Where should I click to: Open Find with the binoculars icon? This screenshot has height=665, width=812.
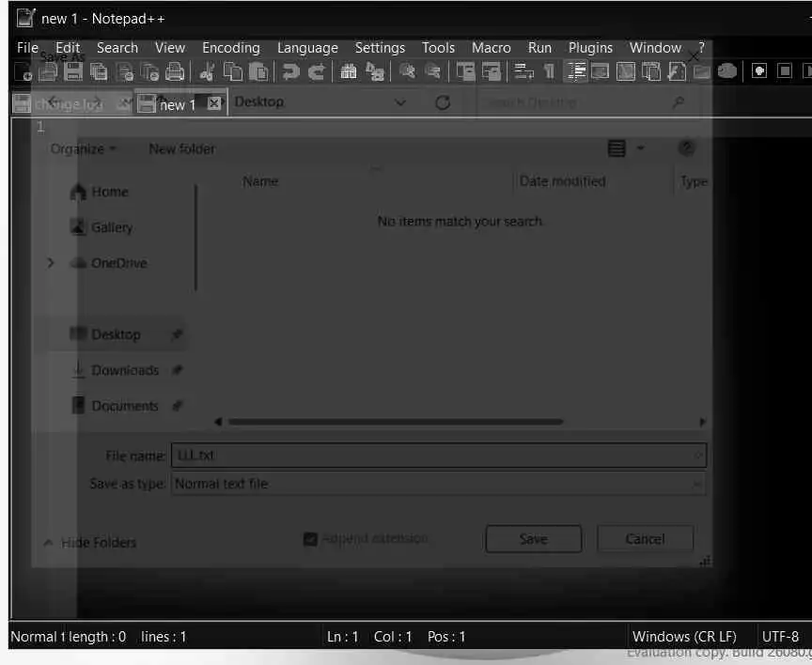pyautogui.click(x=349, y=71)
